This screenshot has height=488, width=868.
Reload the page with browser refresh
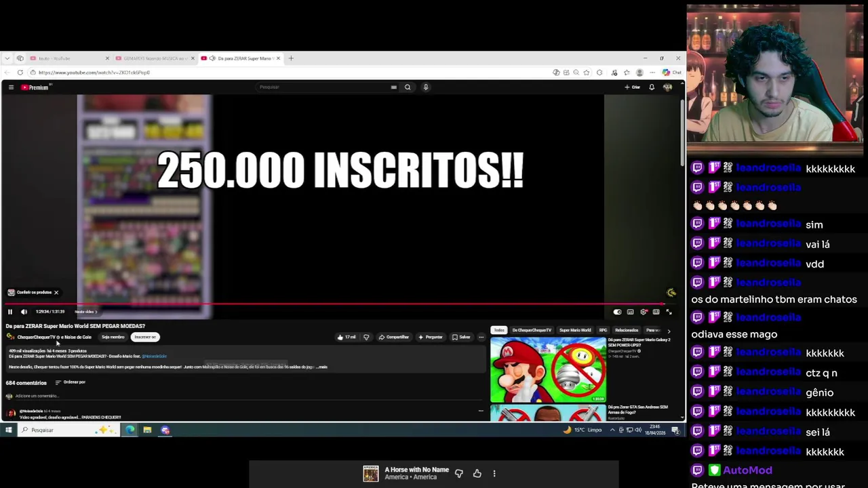point(20,73)
